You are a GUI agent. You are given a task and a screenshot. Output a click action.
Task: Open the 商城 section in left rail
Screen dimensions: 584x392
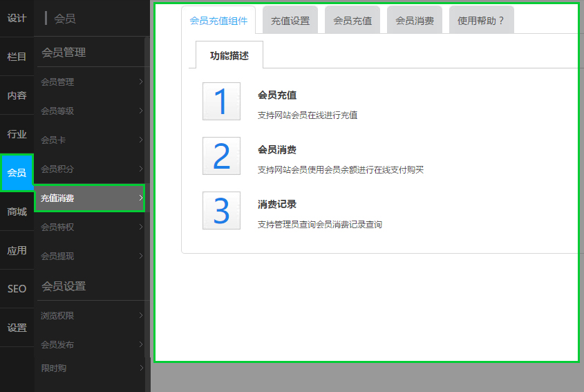coord(17,212)
